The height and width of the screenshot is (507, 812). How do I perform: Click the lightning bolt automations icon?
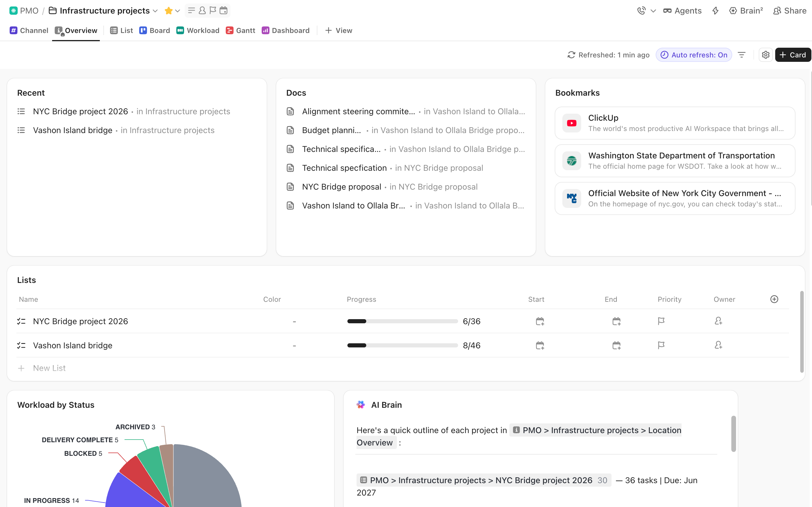(715, 11)
